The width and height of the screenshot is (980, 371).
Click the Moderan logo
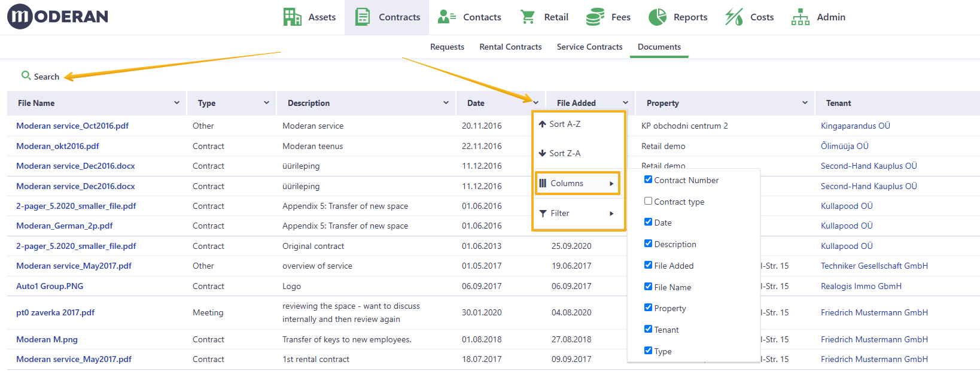57,17
